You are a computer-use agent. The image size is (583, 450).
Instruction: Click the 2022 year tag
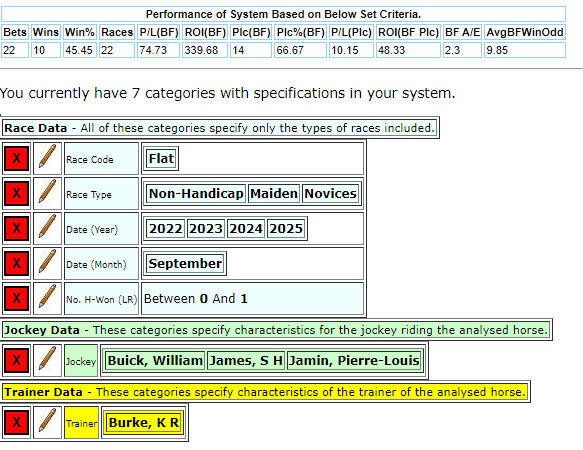coord(166,229)
